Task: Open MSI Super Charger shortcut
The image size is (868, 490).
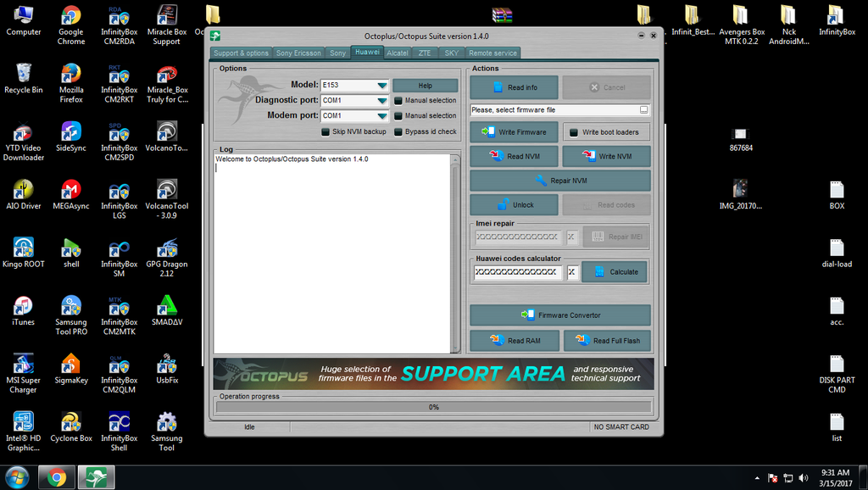Action: pos(23,374)
